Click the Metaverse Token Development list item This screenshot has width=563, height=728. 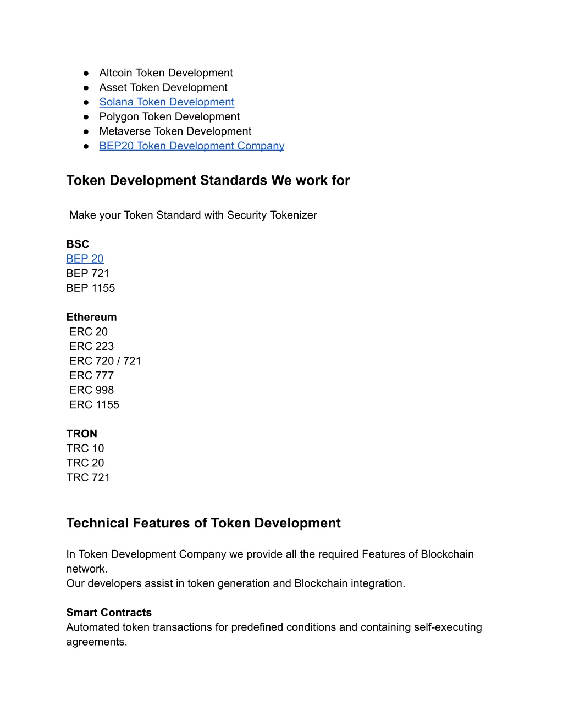[x=175, y=131]
